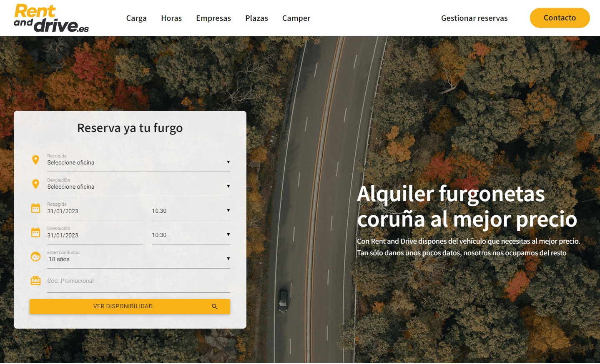The image size is (600, 364).
Task: Select Empresas in the navigation bar
Action: (213, 18)
